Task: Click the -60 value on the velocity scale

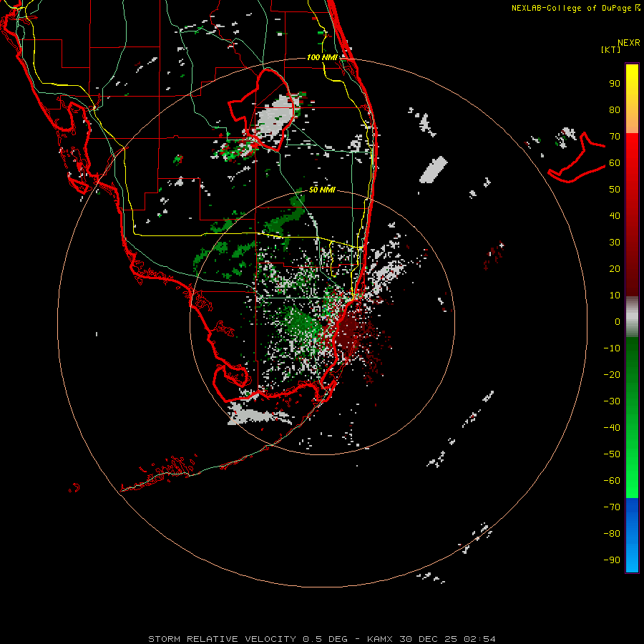Action: pyautogui.click(x=612, y=481)
